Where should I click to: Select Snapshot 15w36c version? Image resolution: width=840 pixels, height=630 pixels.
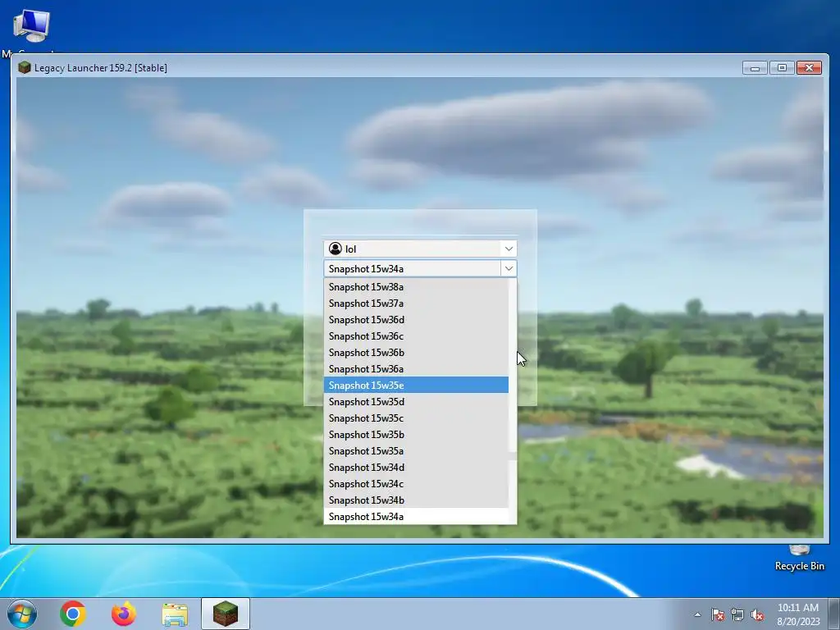(416, 336)
